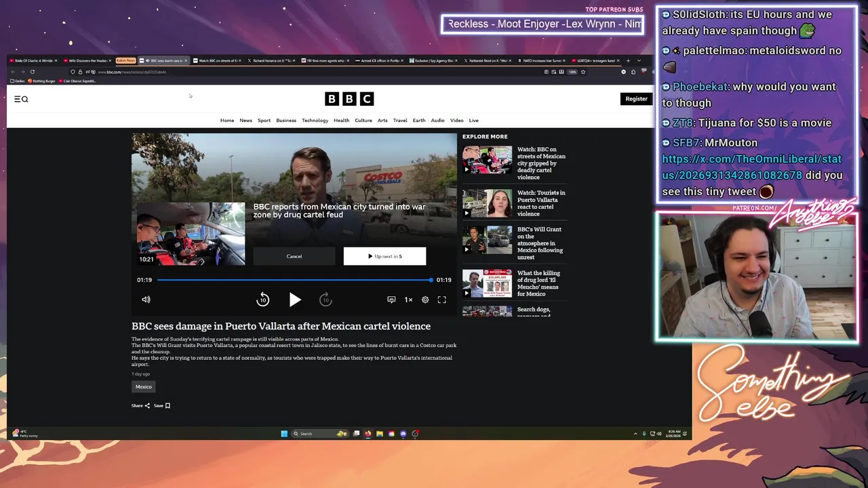Open the Audio section
Viewport: 868px width, 488px height.
[x=437, y=121]
